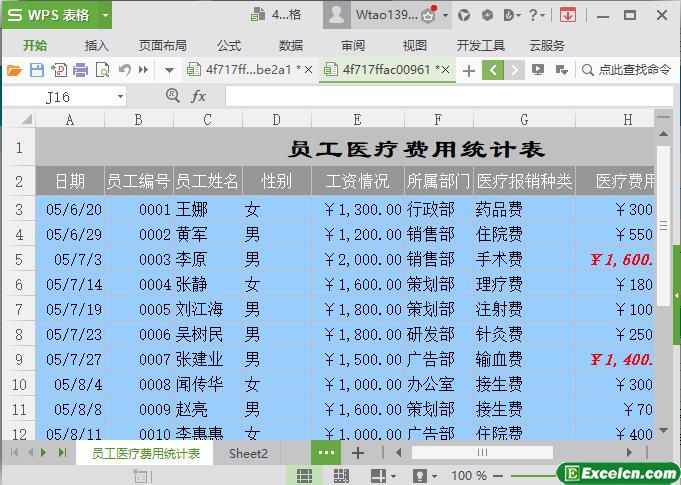Screen dimensions: 681x485
Task: Click the 点此查找命令 search box
Action: pos(626,70)
